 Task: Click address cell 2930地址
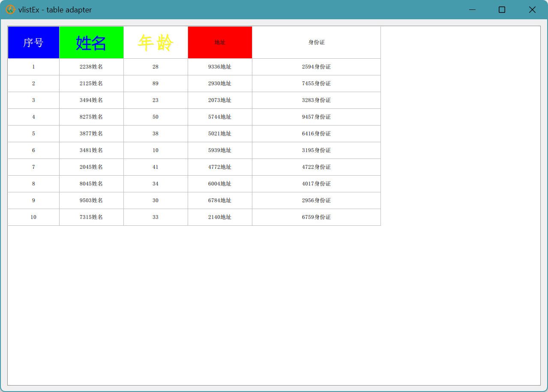coord(220,84)
